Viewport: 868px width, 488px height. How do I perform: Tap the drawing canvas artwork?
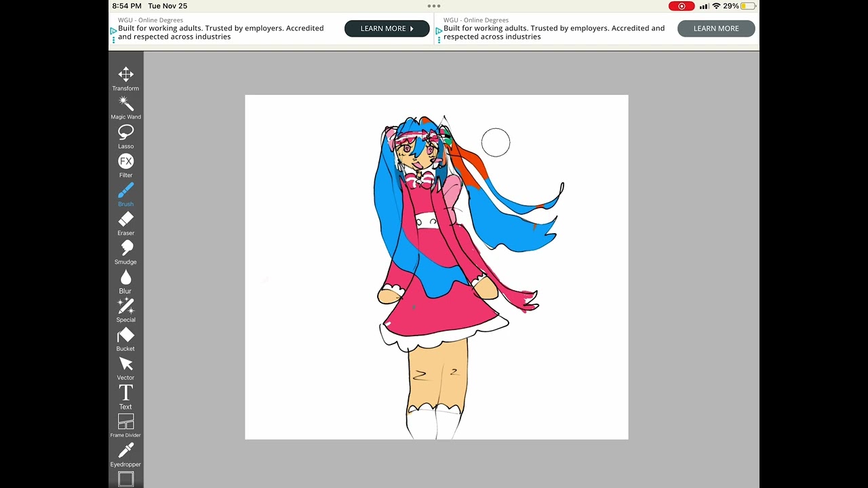click(x=437, y=267)
